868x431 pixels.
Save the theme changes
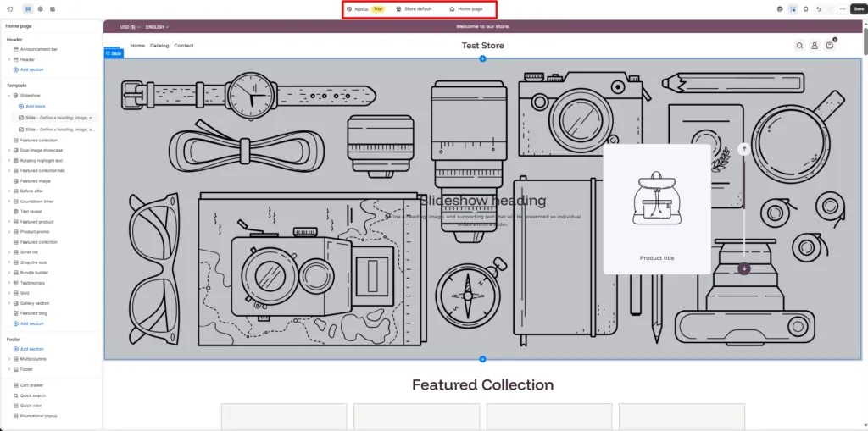(859, 8)
